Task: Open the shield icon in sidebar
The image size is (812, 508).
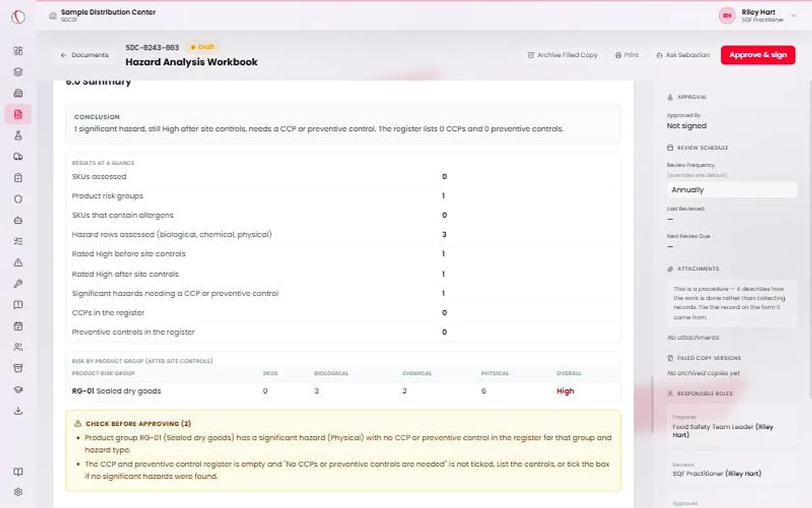Action: [x=18, y=199]
